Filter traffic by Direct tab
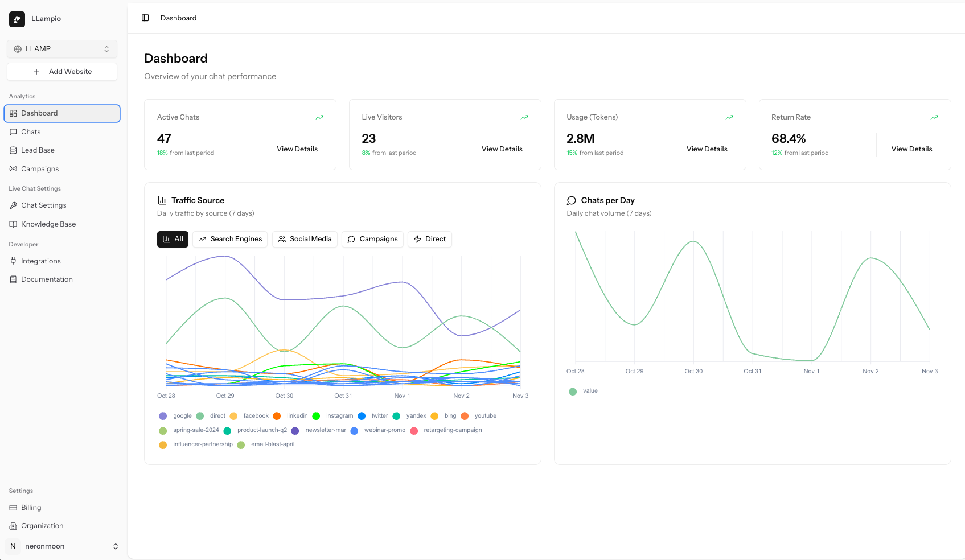This screenshot has height=560, width=965. pos(430,239)
